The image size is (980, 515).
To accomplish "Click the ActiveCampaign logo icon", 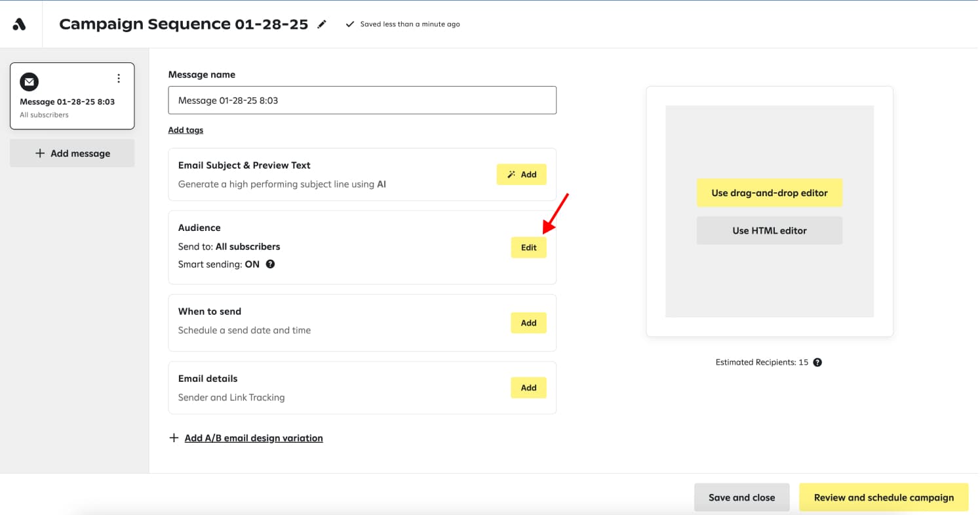I will pos(20,24).
